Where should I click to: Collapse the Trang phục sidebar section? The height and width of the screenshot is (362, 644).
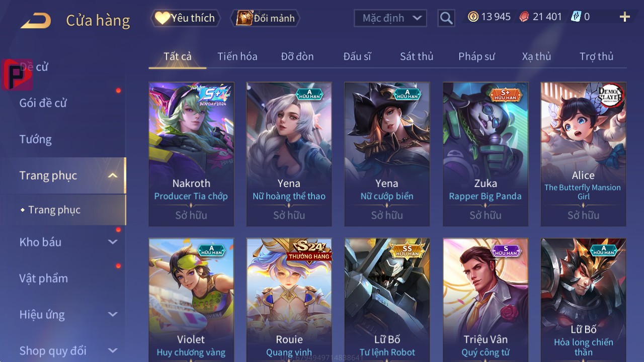(x=113, y=175)
